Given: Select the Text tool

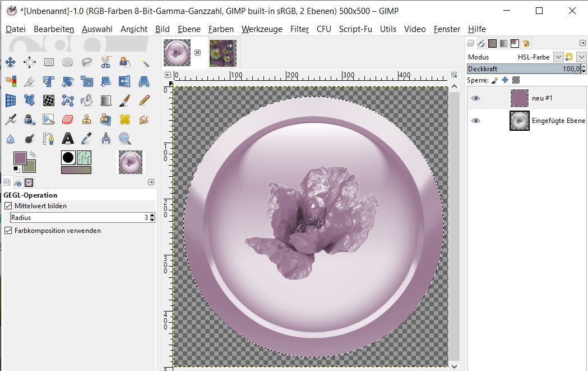Looking at the screenshot, I should coord(68,138).
